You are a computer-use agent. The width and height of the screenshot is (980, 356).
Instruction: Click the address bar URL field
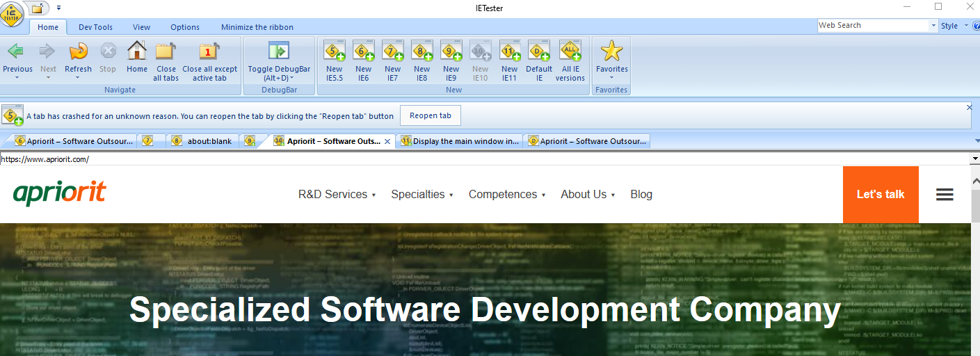485,159
